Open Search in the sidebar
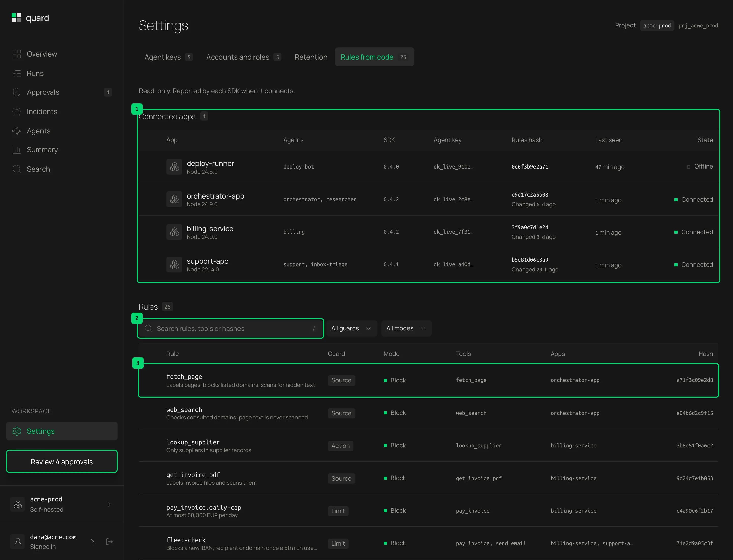This screenshot has width=733, height=560. [x=62, y=169]
